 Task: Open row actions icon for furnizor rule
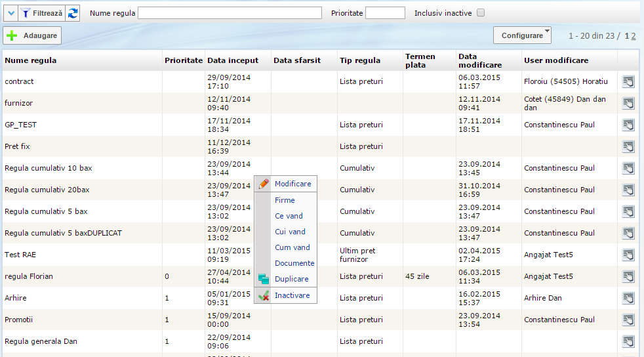[x=628, y=103]
